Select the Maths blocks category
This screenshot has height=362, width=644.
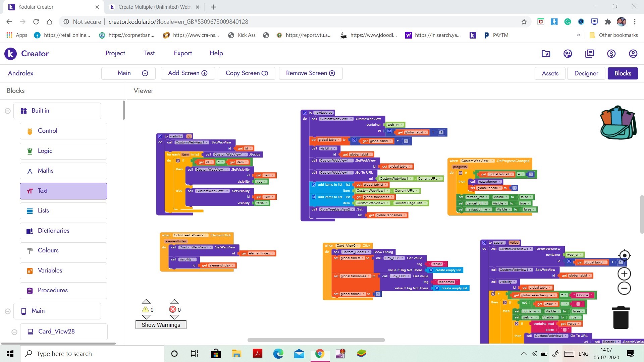63,171
